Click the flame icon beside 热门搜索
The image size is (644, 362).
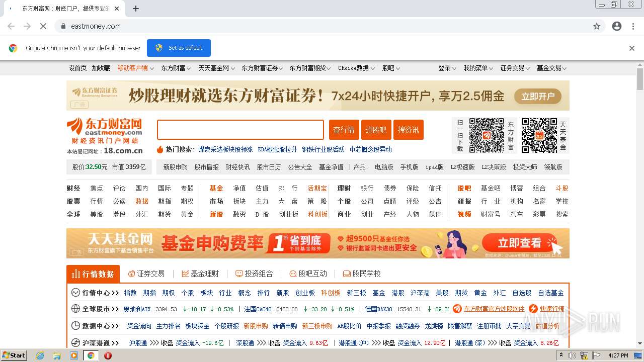click(160, 149)
